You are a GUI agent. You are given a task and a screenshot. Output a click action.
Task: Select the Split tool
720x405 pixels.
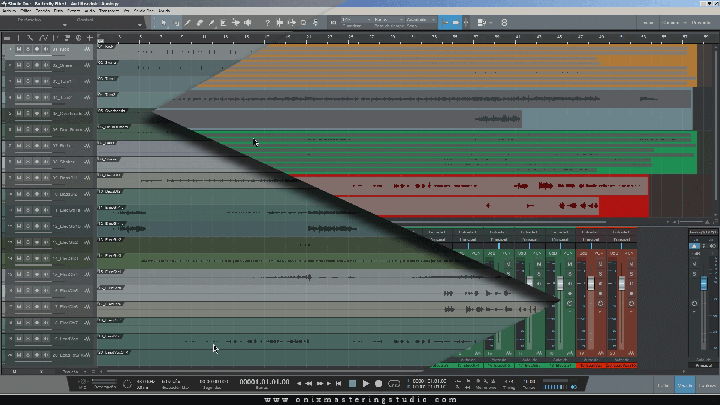point(187,22)
